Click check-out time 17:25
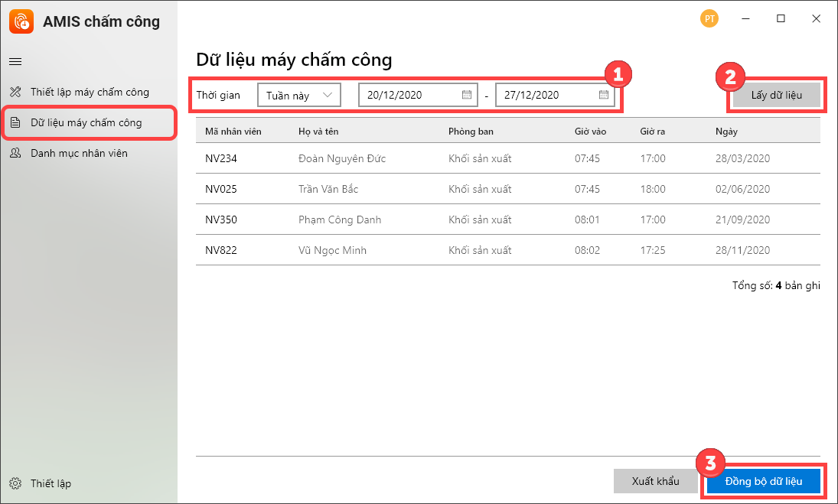 (x=653, y=250)
